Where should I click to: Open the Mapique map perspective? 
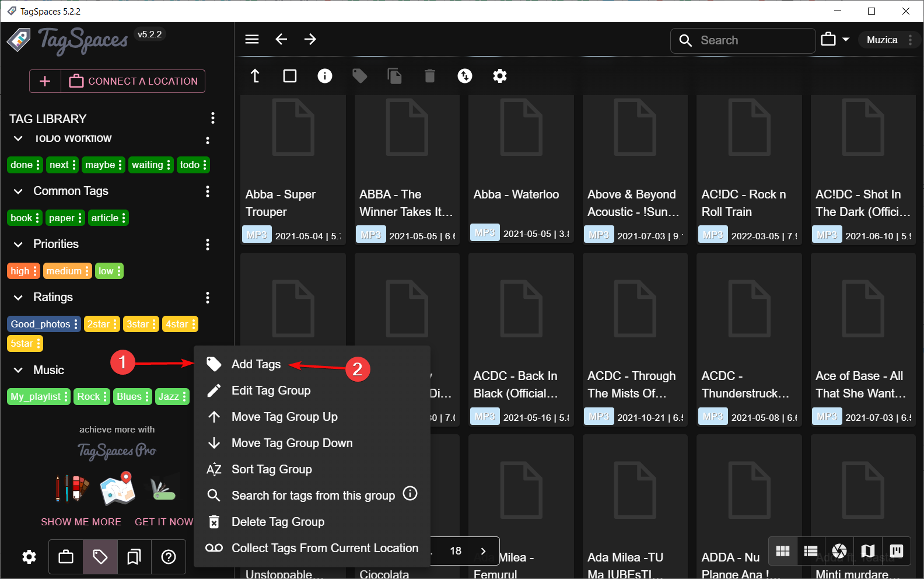[868, 551]
